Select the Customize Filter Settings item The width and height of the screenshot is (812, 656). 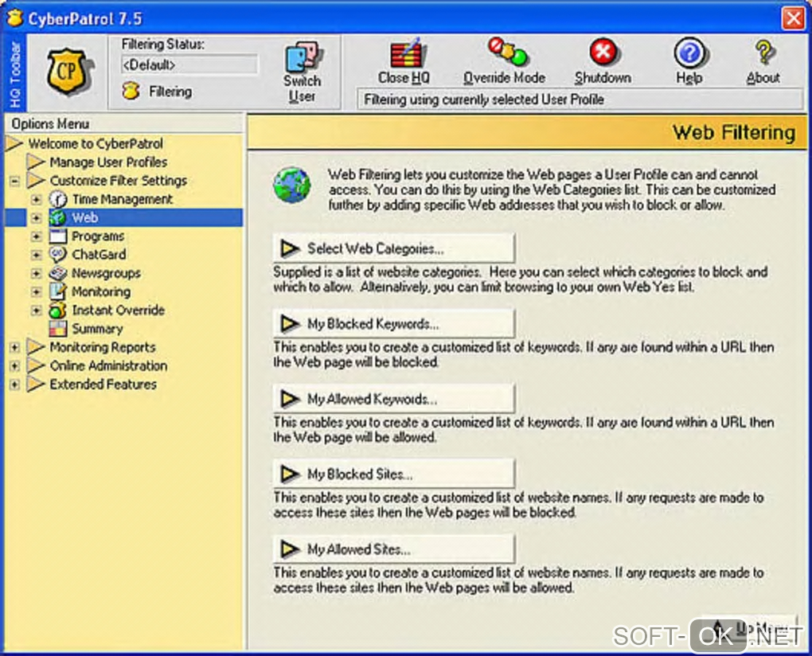(118, 181)
